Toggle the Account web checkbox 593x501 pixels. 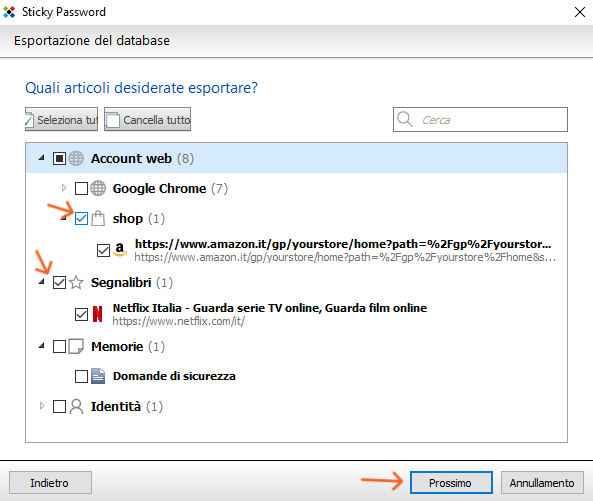tap(59, 158)
